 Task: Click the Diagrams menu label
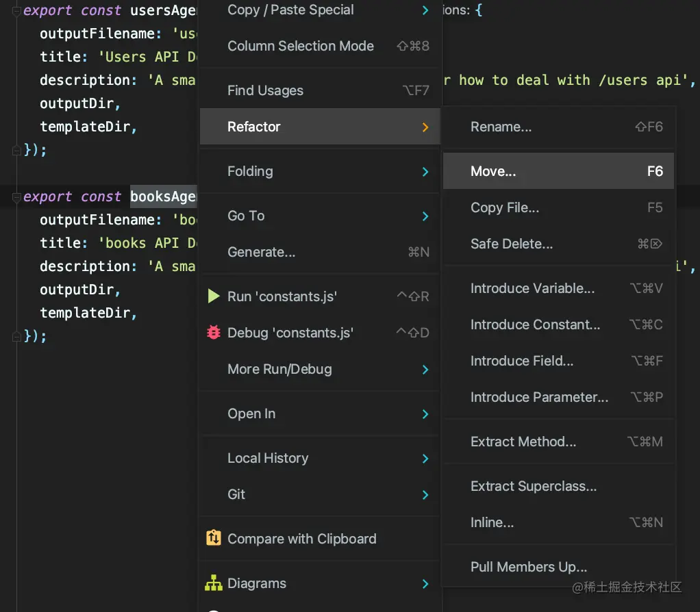[257, 583]
